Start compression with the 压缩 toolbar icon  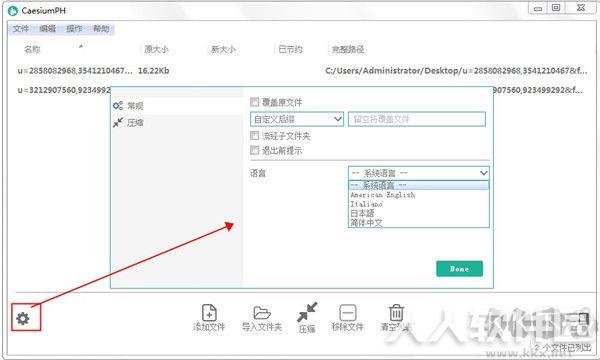[x=307, y=312]
